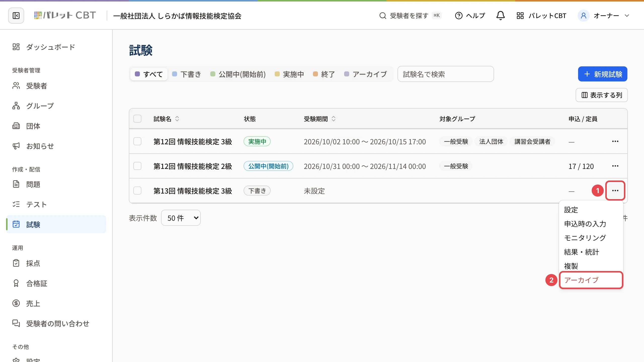Select the アーカイブ filter tab
The image size is (644, 362).
(x=366, y=74)
